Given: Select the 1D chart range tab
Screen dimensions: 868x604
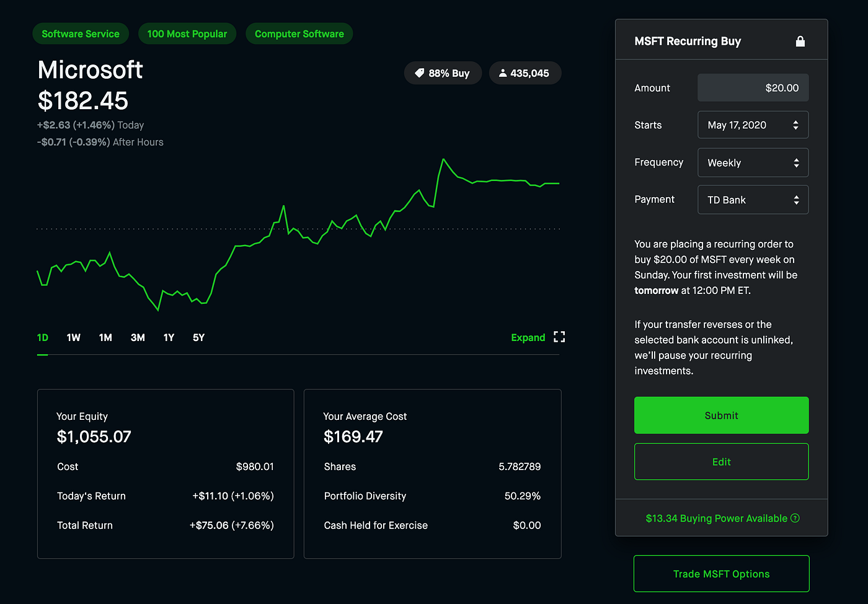Looking at the screenshot, I should [43, 337].
